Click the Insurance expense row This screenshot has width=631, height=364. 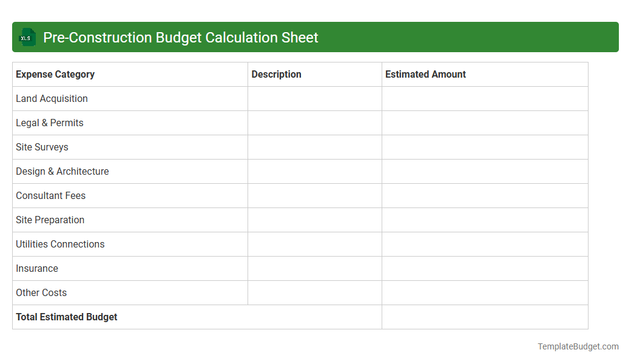click(37, 268)
